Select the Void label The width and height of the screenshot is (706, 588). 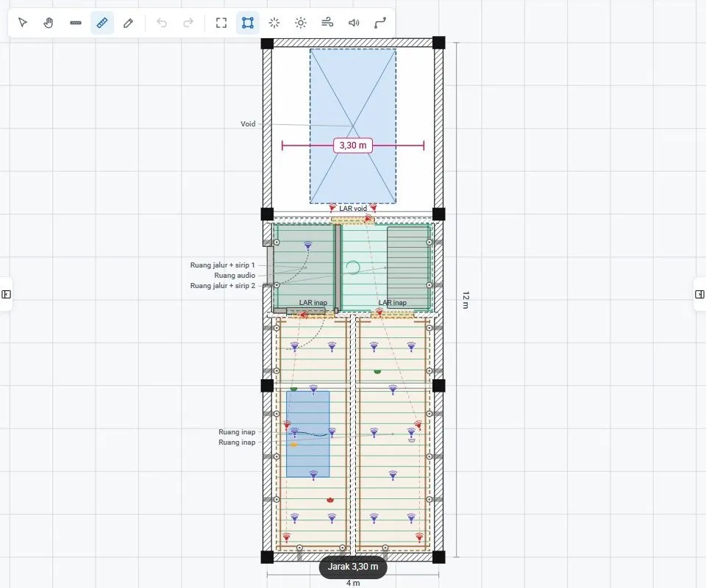tap(248, 124)
